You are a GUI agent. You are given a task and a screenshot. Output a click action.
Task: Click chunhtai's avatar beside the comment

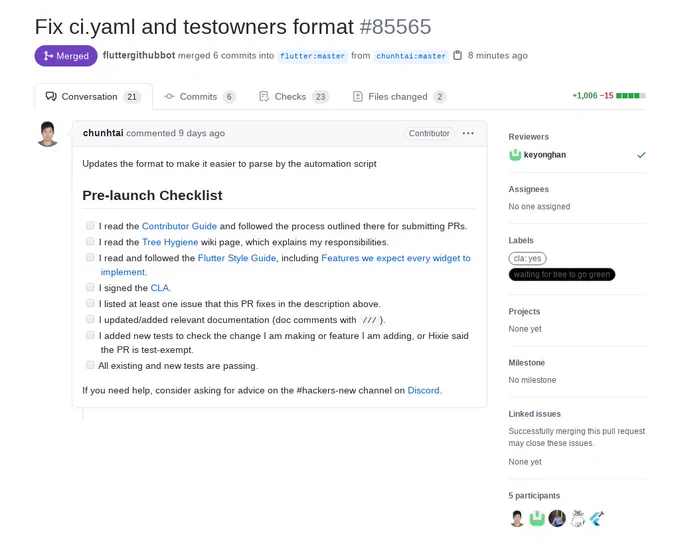coord(48,134)
